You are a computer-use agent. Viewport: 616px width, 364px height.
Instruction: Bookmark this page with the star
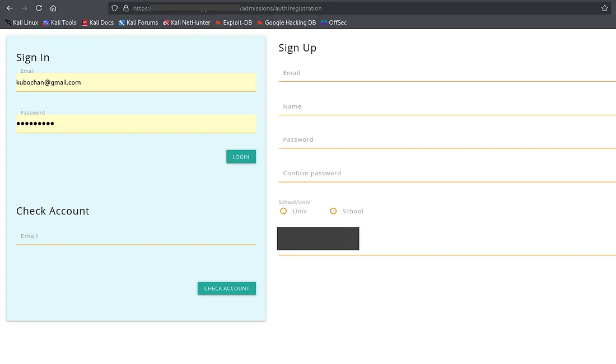[x=605, y=8]
